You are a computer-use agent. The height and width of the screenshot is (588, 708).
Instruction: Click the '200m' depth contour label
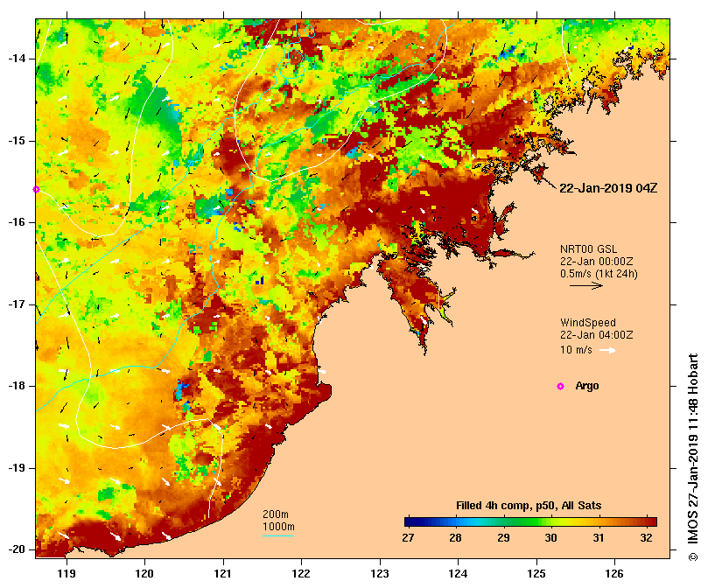[276, 514]
